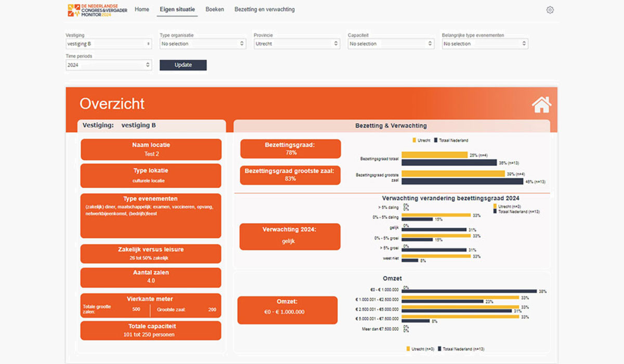Switch to the Boeken tab
Screen dimensions: 624x364
tap(215, 9)
